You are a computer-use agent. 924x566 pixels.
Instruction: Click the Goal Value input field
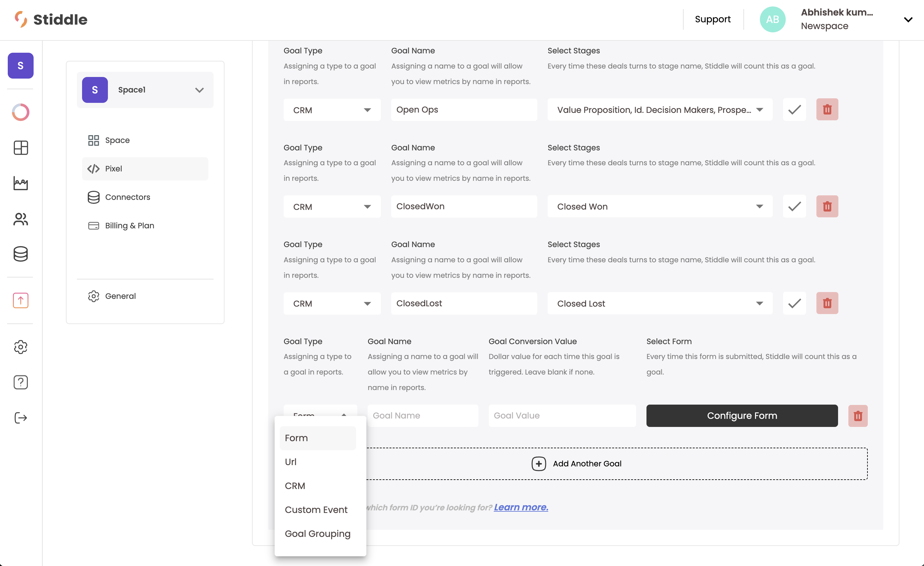point(562,416)
